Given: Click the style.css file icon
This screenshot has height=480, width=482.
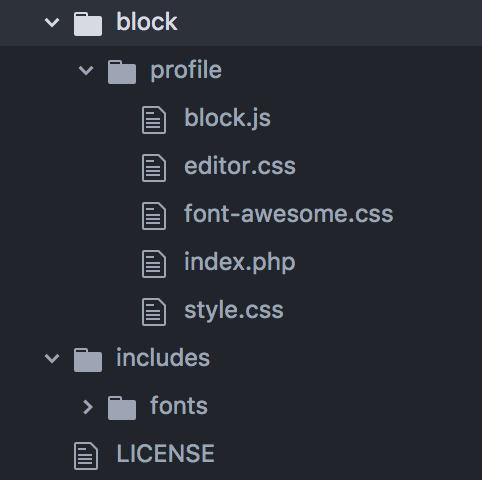Looking at the screenshot, I should click(x=154, y=312).
